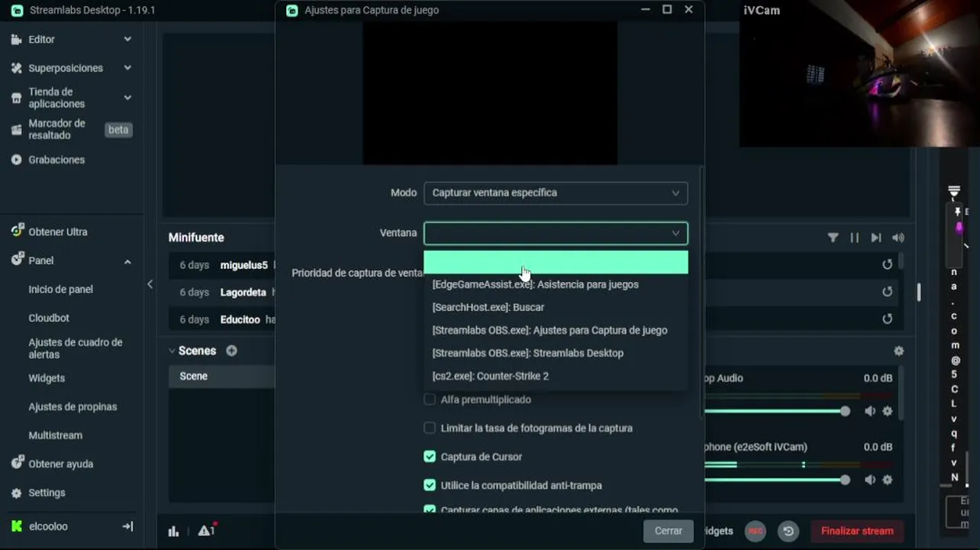Click the elcooloo account name
The width and height of the screenshot is (980, 550).
point(48,526)
